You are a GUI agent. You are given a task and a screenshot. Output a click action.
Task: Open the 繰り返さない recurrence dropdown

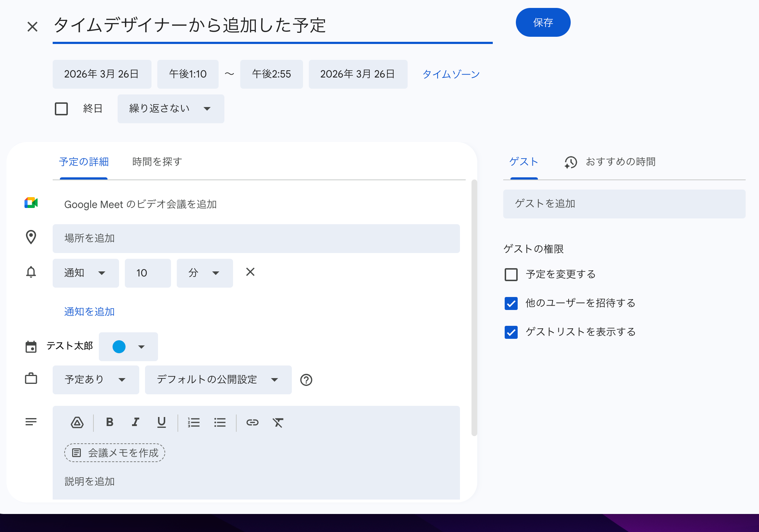[x=170, y=108]
